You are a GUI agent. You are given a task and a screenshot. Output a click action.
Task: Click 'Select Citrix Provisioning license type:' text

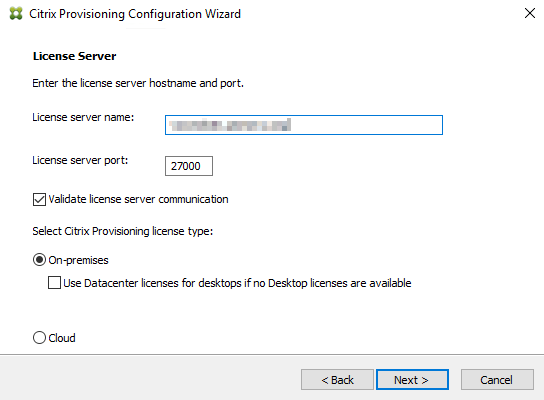122,231
